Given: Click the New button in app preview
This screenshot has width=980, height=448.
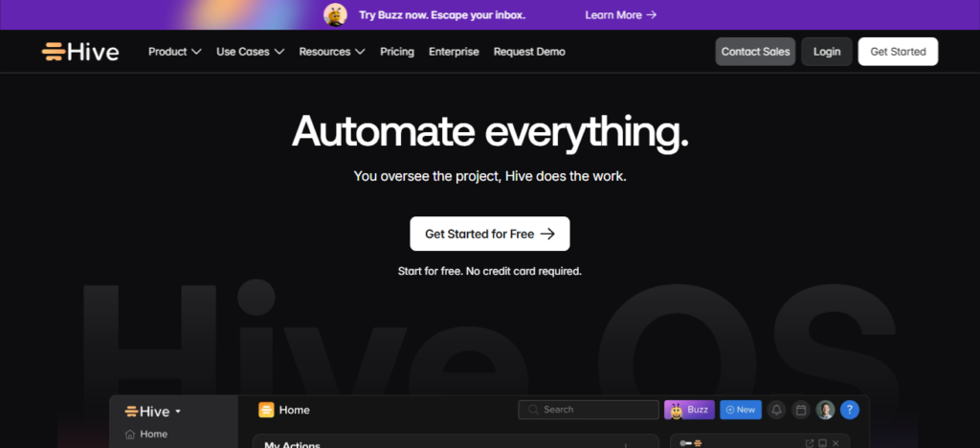Looking at the screenshot, I should click(x=741, y=410).
